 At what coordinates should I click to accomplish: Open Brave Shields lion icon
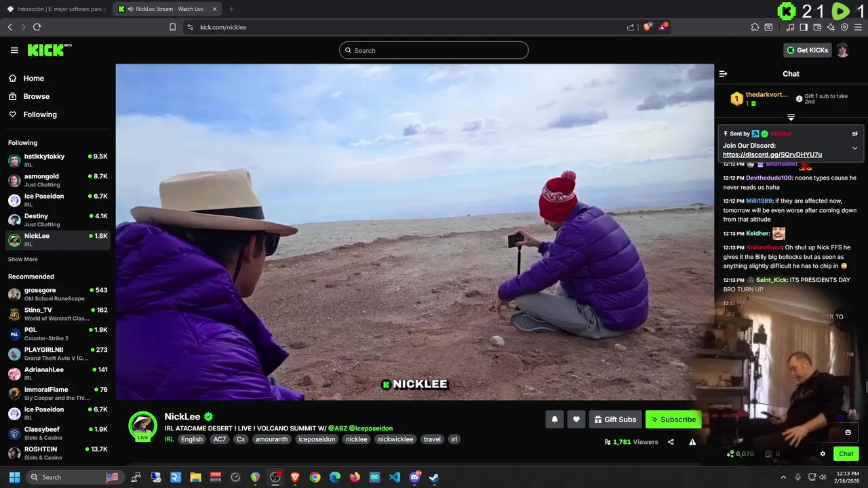pyautogui.click(x=647, y=27)
